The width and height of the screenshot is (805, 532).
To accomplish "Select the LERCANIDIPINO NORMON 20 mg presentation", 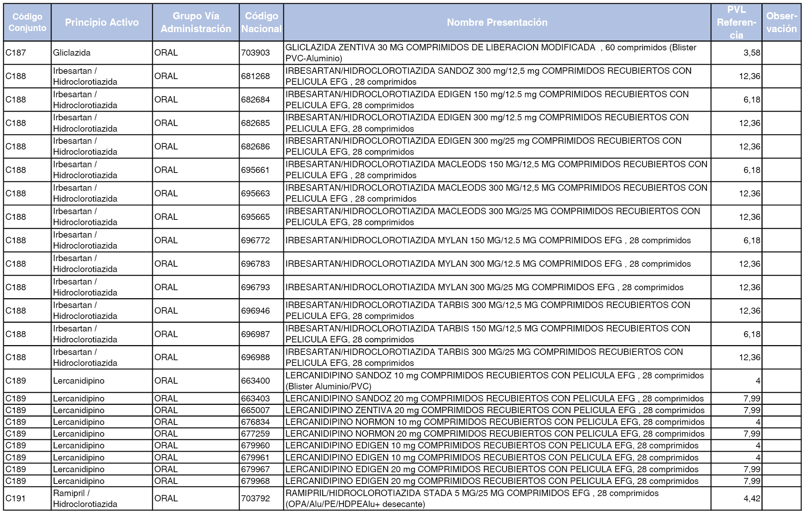I will pyautogui.click(x=497, y=434).
